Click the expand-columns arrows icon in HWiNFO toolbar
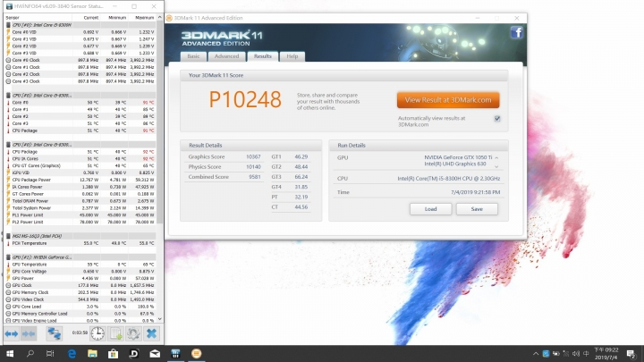Screen dimensions: 644x362 coord(12,333)
